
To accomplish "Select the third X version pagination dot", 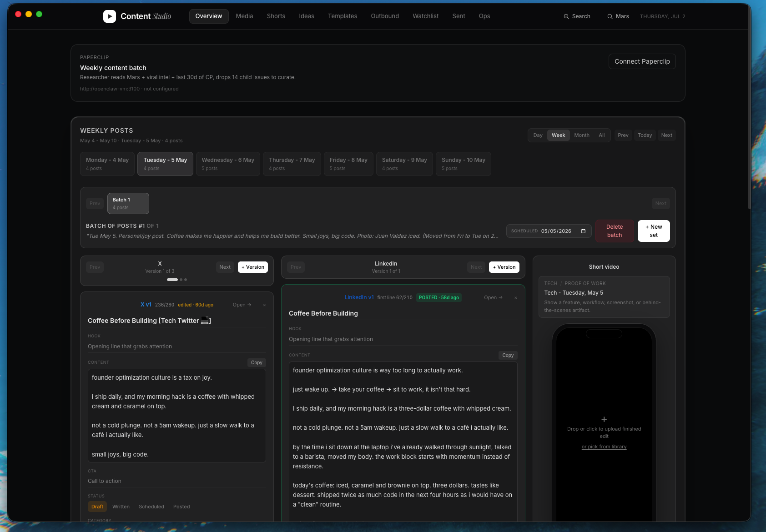I will [x=186, y=280].
